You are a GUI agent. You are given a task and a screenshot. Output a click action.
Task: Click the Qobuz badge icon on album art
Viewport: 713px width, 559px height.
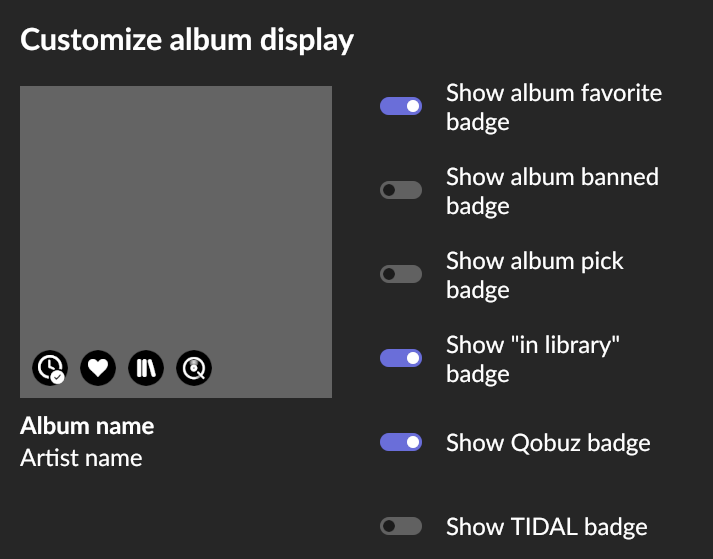point(194,368)
